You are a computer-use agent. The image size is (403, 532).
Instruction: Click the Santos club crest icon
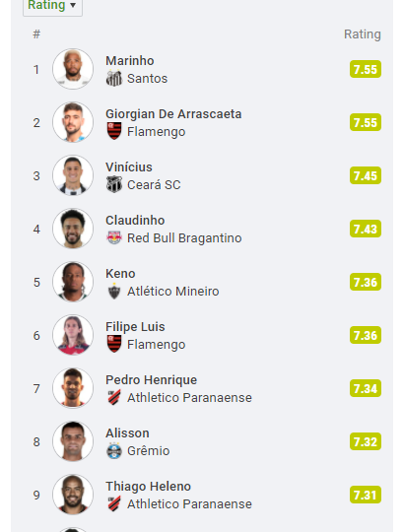tap(114, 79)
